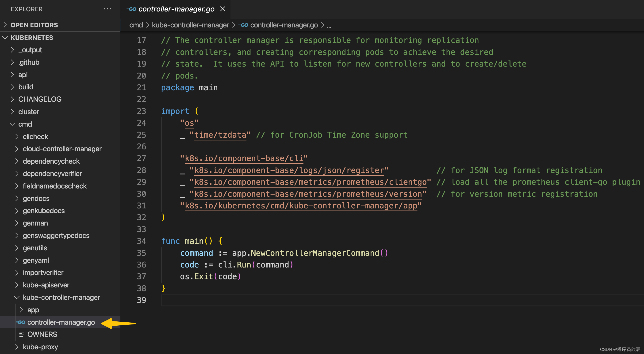Click kube-controller-manager breadcrumb segment
The height and width of the screenshot is (354, 644).
point(190,25)
